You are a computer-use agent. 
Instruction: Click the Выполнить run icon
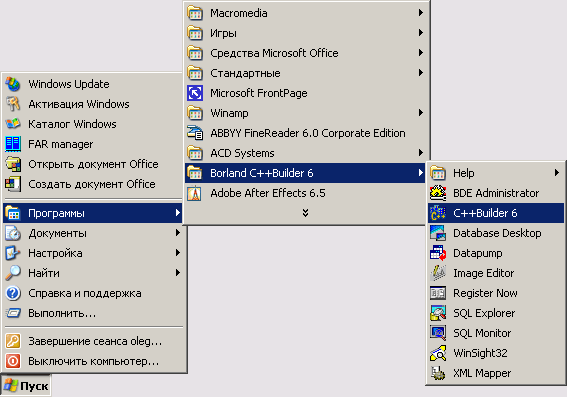pyautogui.click(x=13, y=313)
